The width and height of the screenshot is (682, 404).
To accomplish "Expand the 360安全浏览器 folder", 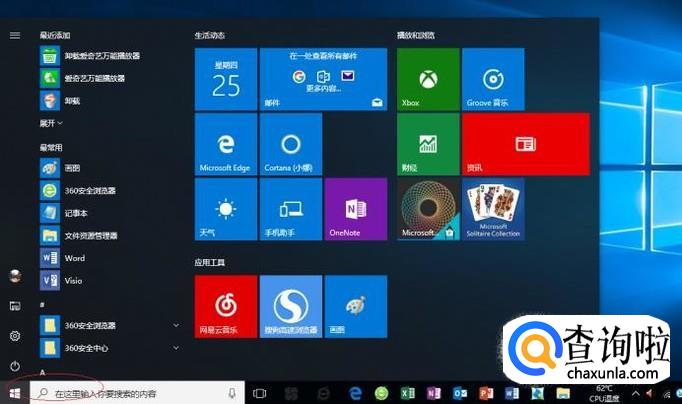I will (x=176, y=325).
